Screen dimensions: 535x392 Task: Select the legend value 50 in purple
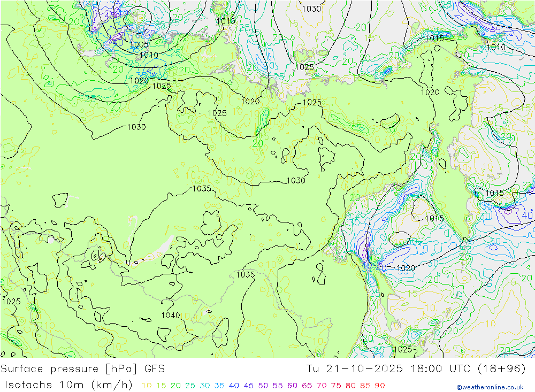tap(263, 386)
